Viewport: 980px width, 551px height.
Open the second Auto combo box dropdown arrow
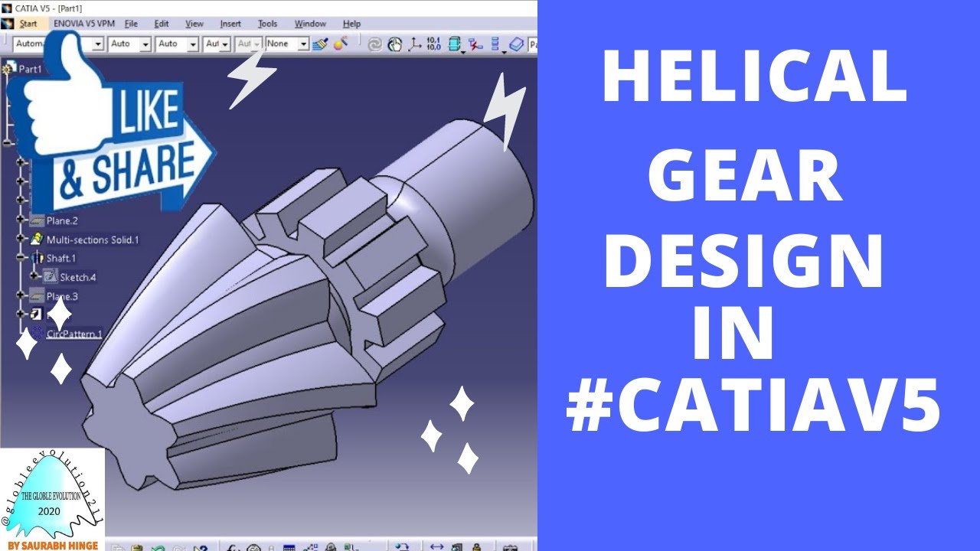point(192,44)
